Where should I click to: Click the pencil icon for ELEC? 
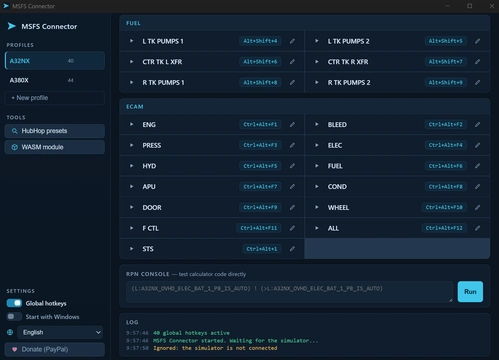click(478, 145)
